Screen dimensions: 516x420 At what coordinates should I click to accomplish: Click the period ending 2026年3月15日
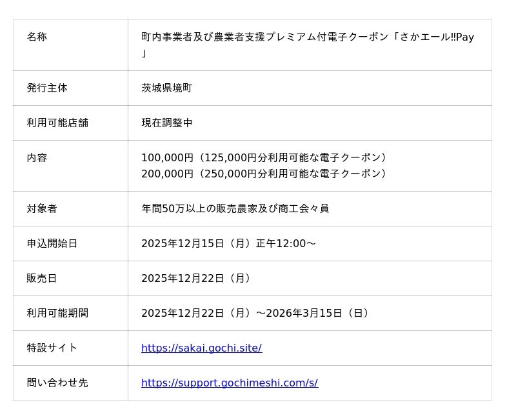point(257,314)
